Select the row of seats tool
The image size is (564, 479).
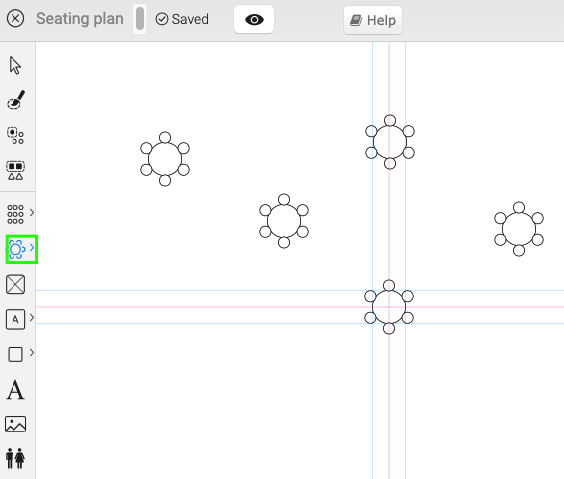coord(15,214)
